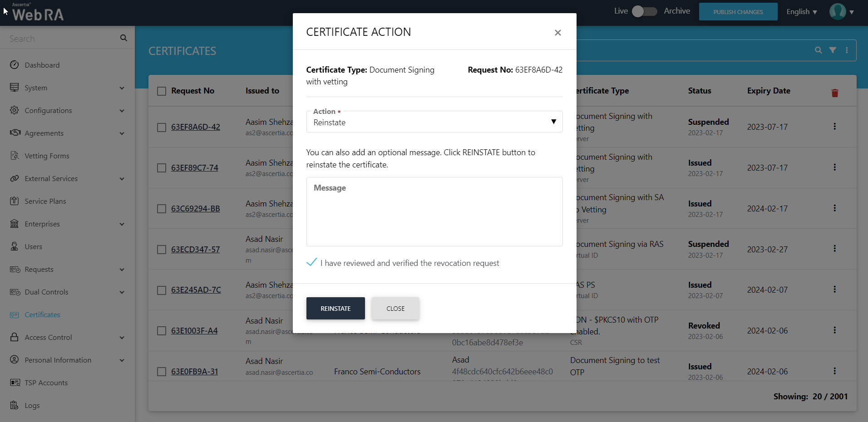
Task: Open kebab menu for request 63EF89C7-74
Action: click(834, 167)
